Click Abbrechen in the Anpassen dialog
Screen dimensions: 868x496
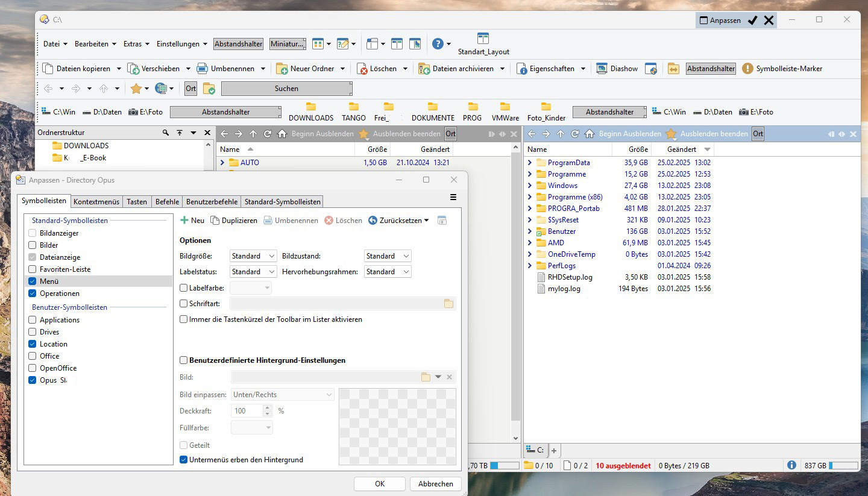436,484
